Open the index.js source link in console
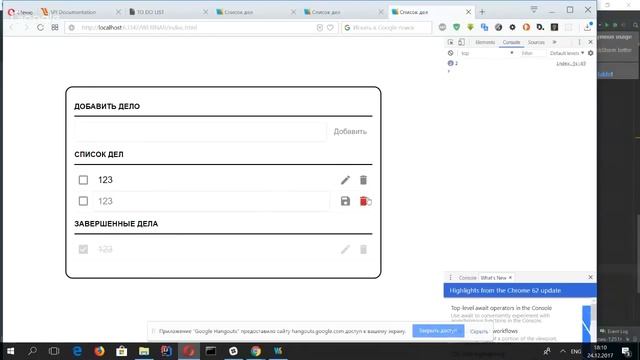Screen dimensions: 640x360 [571, 63]
